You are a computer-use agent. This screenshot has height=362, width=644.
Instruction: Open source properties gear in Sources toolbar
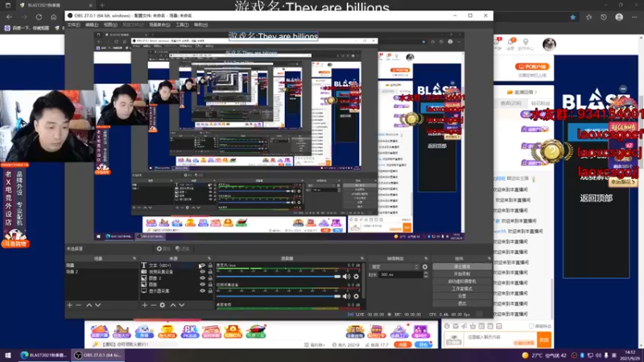coord(163,306)
